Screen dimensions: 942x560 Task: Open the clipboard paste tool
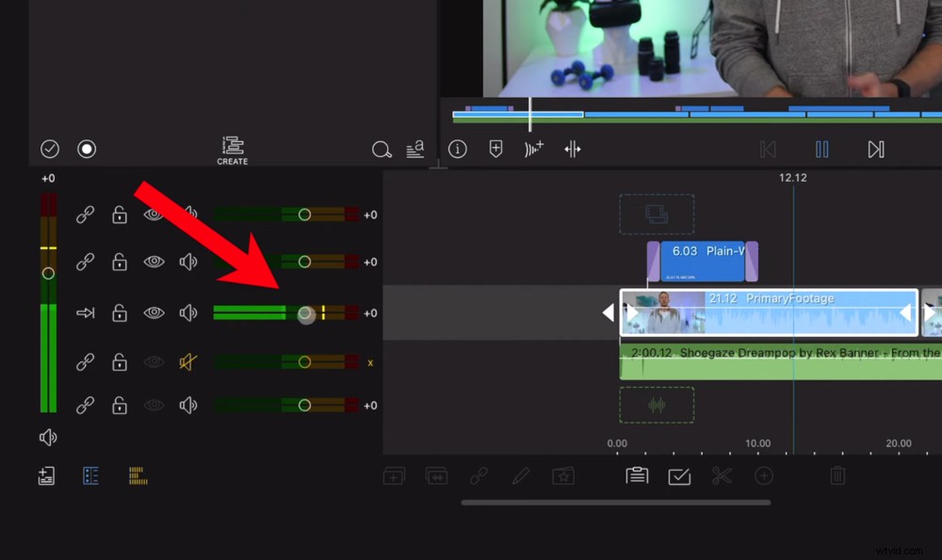(x=636, y=476)
